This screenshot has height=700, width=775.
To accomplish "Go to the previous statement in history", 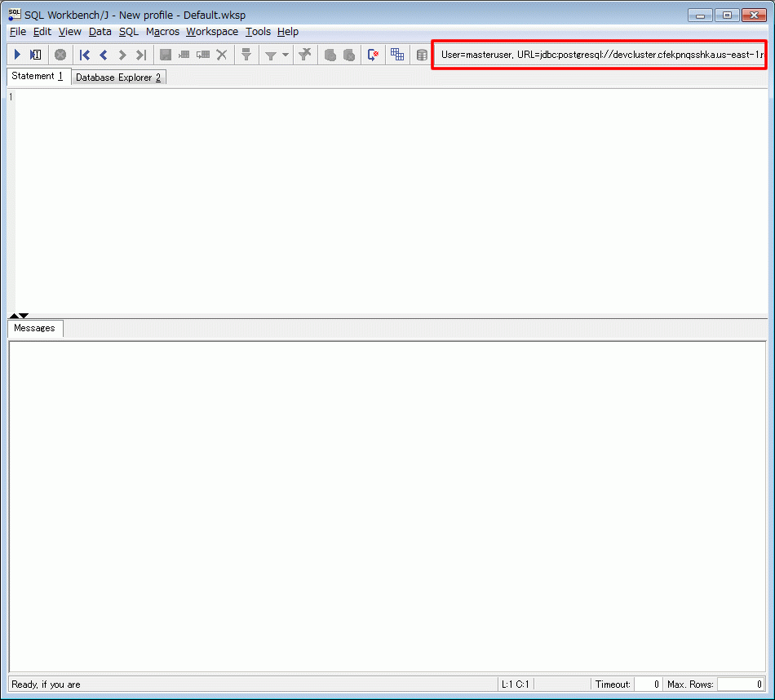I will (104, 55).
